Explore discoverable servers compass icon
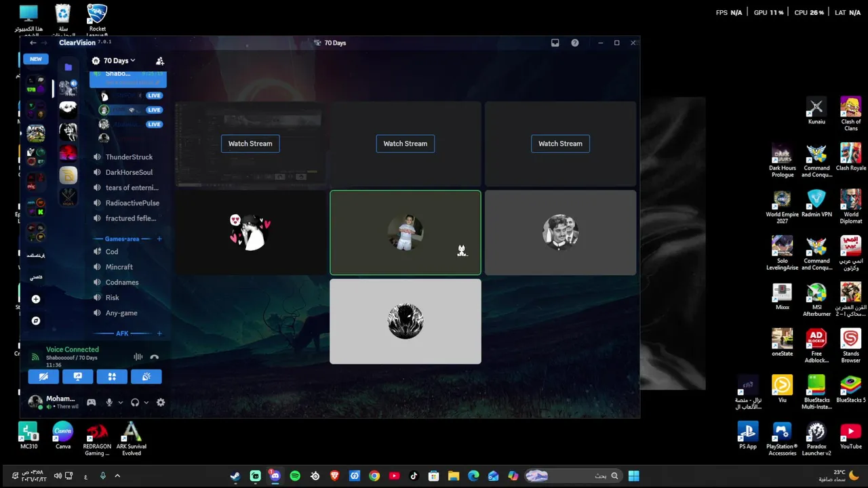868x488 pixels. [x=36, y=321]
